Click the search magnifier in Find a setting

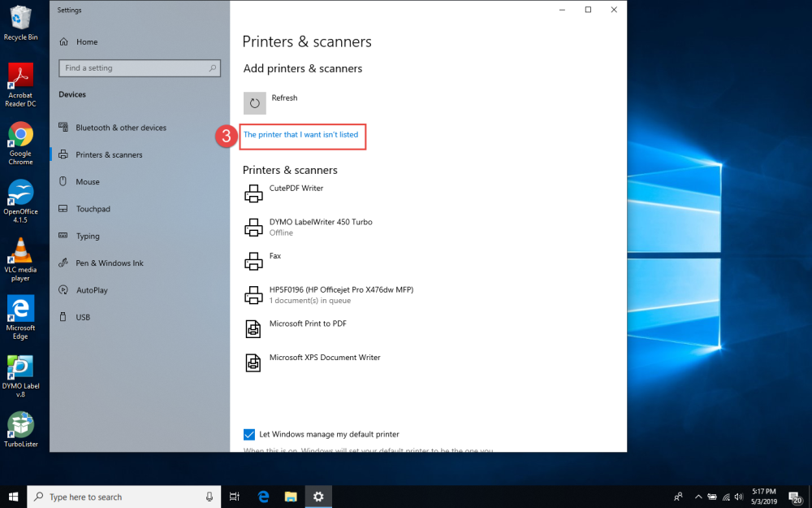click(212, 68)
